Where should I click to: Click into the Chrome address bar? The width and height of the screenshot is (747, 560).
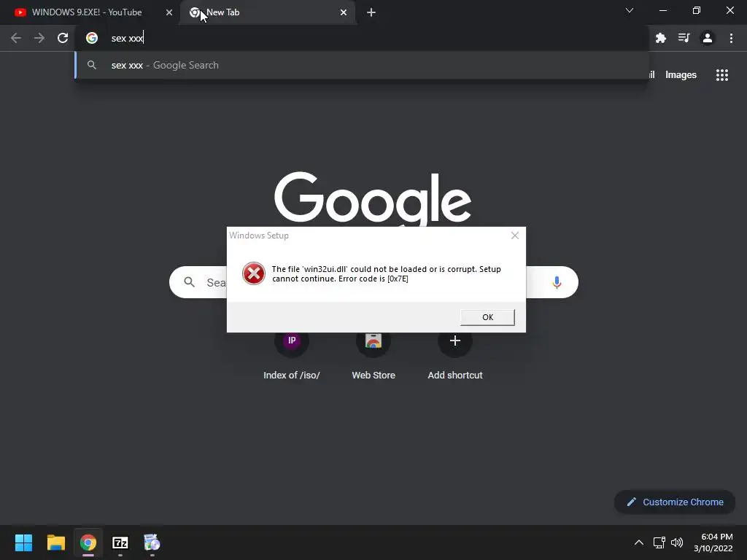point(362,38)
